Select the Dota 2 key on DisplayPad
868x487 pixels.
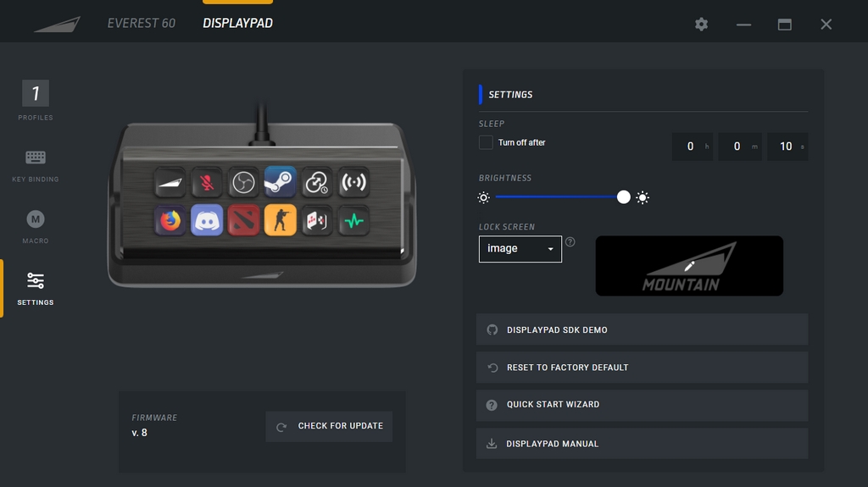click(x=243, y=220)
